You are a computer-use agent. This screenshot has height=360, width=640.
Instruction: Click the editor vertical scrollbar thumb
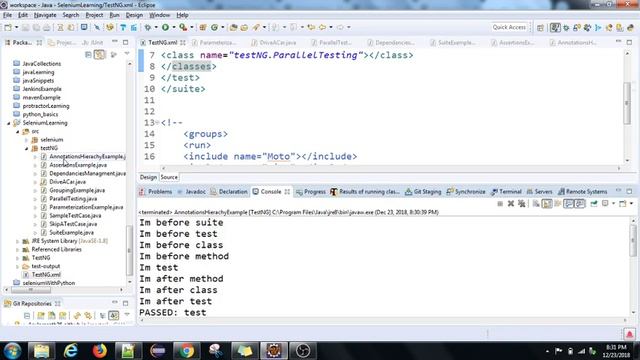pos(627,103)
